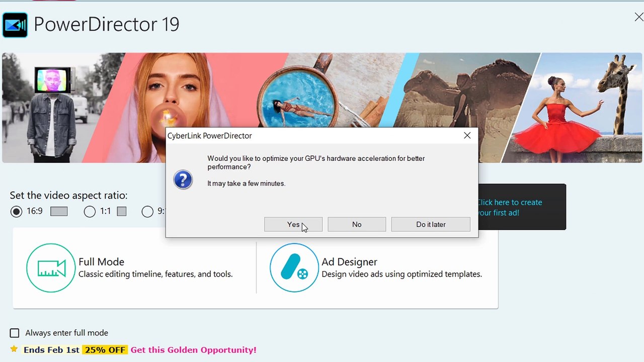Click 'Set the video aspect ratio:' label
The width and height of the screenshot is (644, 362).
click(x=69, y=195)
